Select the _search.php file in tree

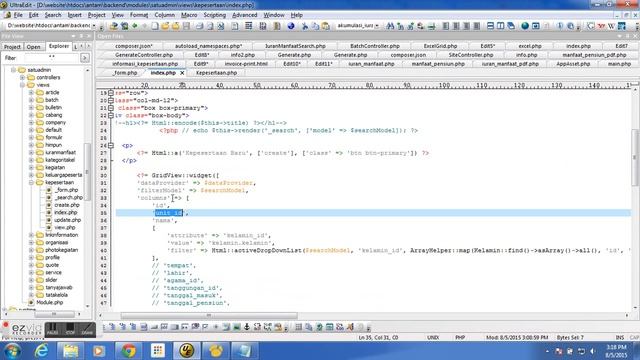(x=69, y=198)
